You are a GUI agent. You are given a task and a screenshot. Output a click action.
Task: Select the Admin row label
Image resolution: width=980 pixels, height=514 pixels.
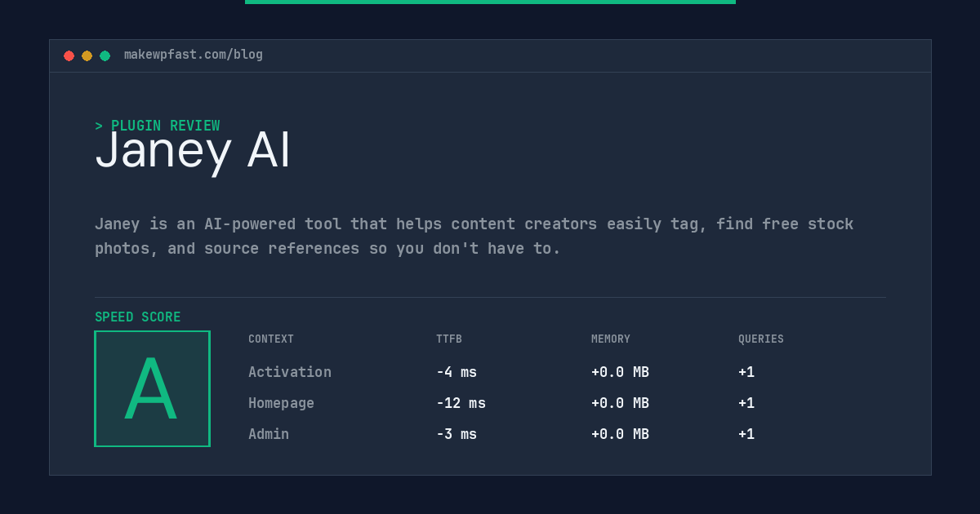click(269, 434)
